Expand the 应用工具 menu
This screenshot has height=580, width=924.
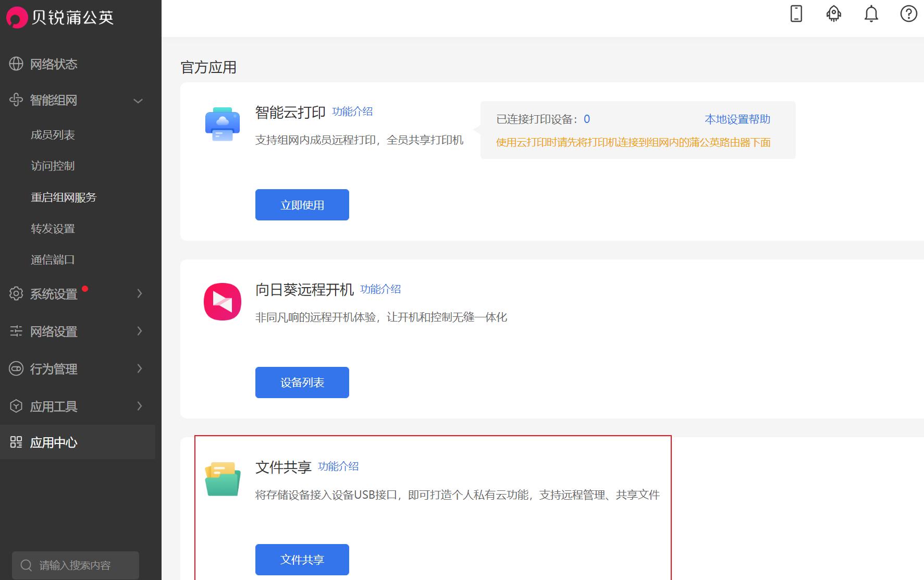click(139, 406)
